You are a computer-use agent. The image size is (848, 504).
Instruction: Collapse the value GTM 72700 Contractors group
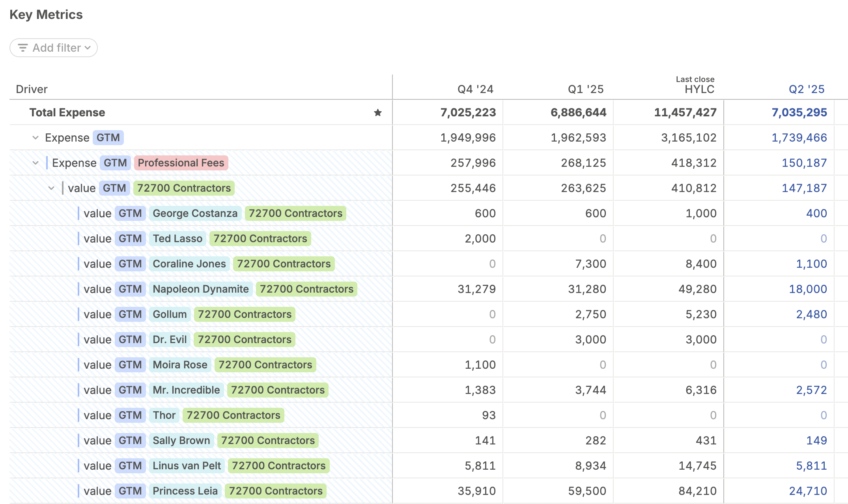pyautogui.click(x=51, y=188)
